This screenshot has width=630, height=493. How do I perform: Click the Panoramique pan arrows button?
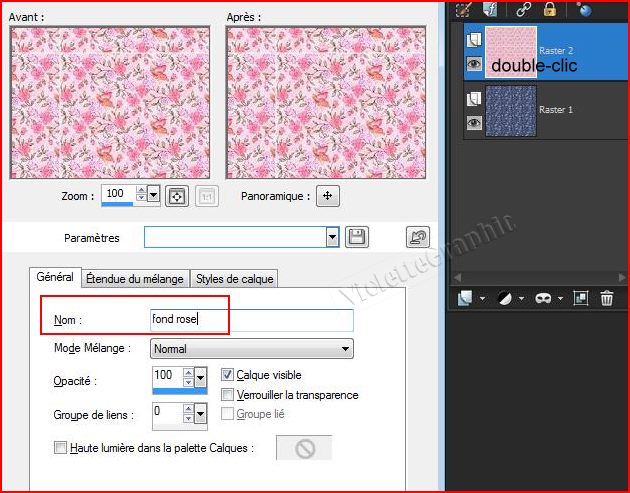(327, 196)
